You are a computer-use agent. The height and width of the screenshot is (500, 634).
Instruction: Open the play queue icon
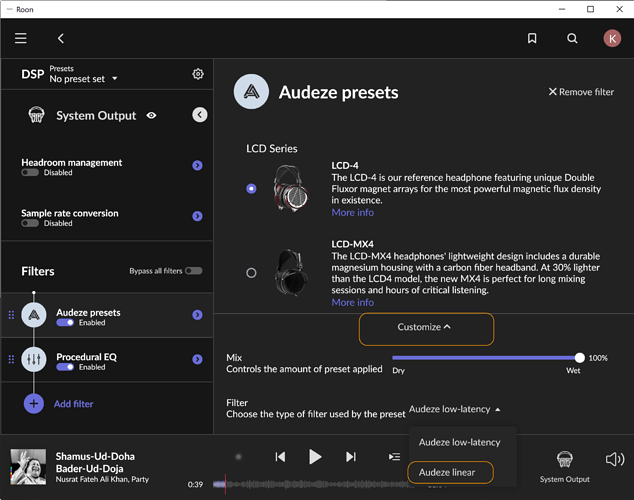394,457
